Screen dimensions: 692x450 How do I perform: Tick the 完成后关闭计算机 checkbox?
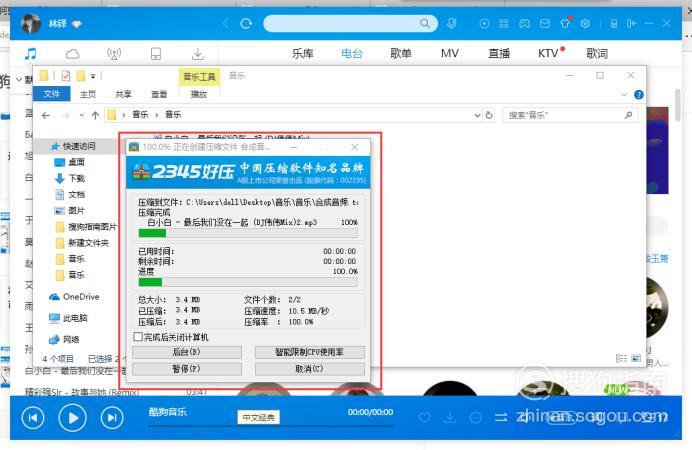click(x=138, y=337)
